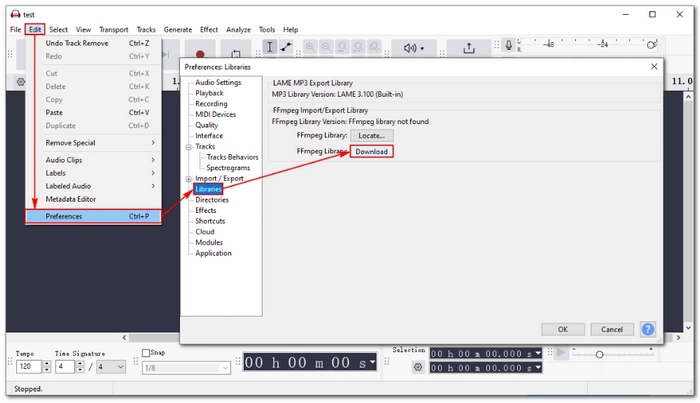Click Fit Selection to Width zoom icon

click(x=342, y=47)
